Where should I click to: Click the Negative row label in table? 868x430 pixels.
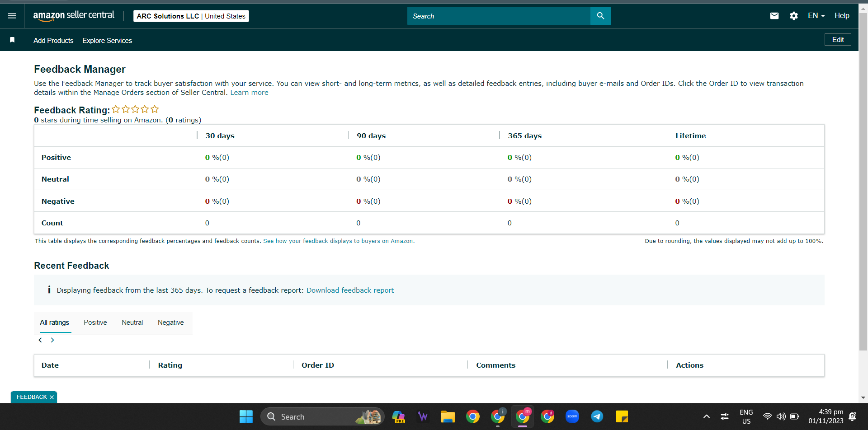click(x=58, y=201)
